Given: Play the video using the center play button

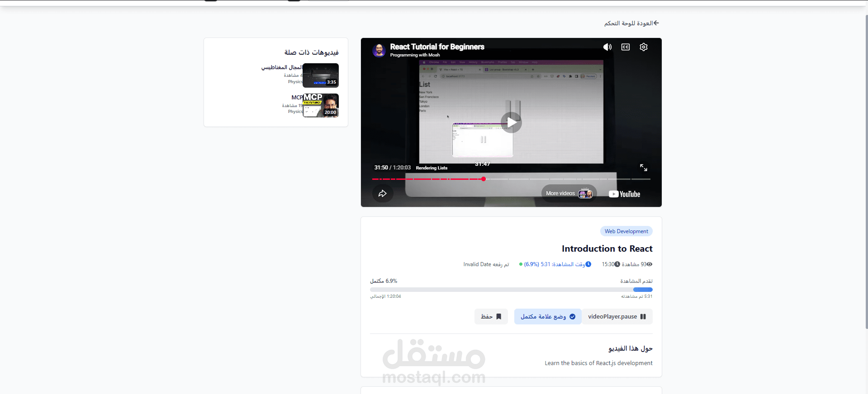Looking at the screenshot, I should coord(511,122).
